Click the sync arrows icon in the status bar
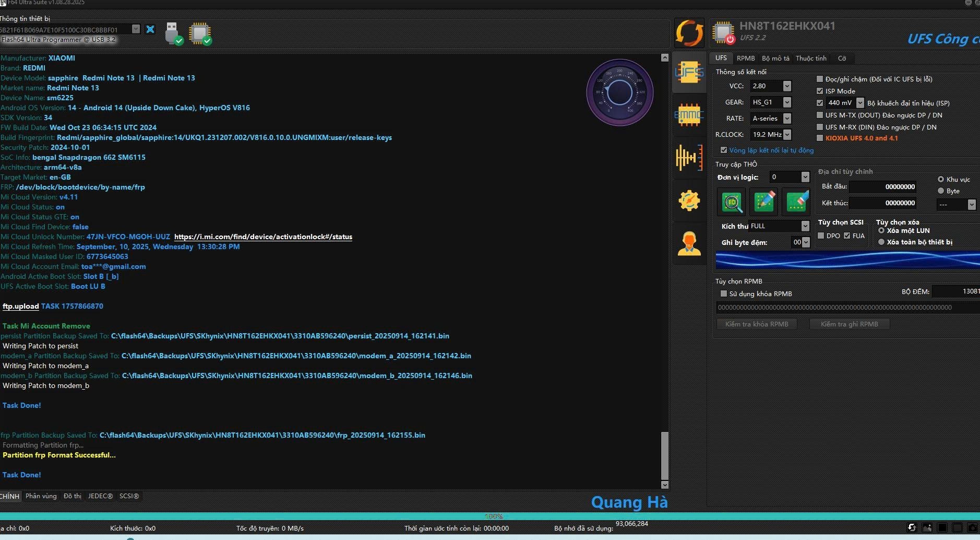This screenshot has width=980, height=540. point(912,527)
